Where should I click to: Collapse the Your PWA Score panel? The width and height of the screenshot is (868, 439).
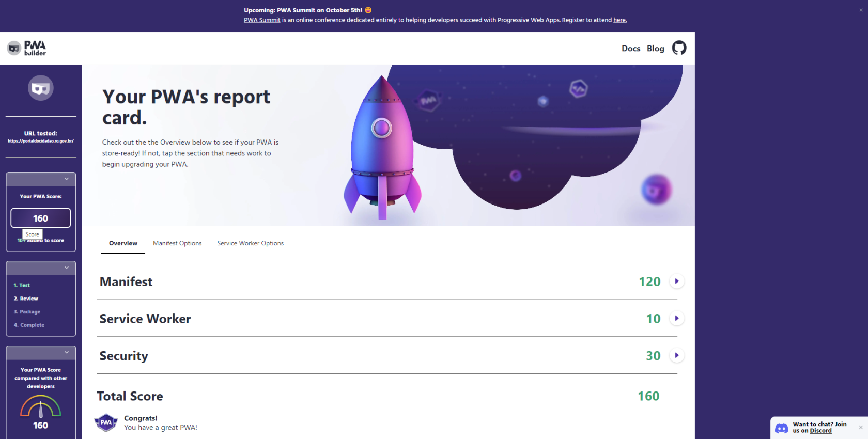(67, 179)
